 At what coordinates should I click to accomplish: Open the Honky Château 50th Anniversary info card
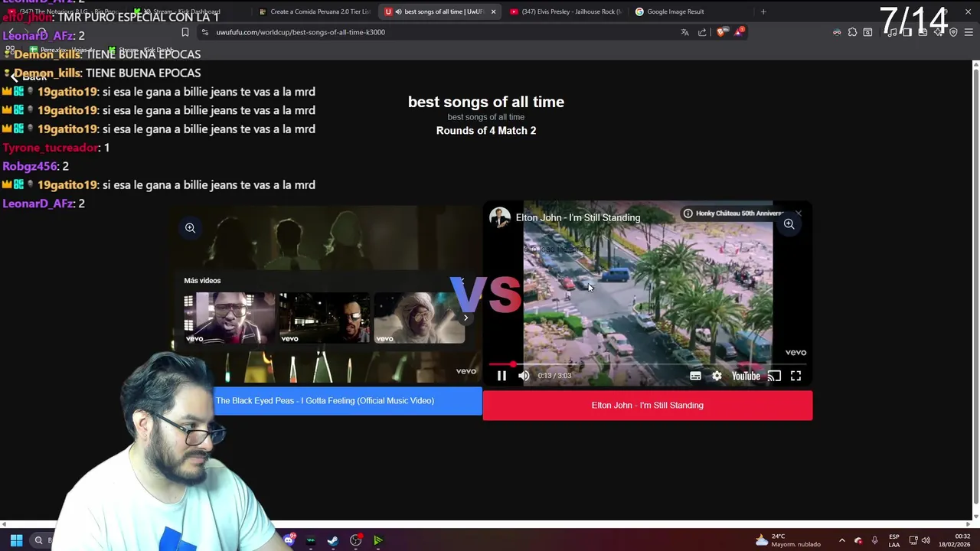pos(733,214)
